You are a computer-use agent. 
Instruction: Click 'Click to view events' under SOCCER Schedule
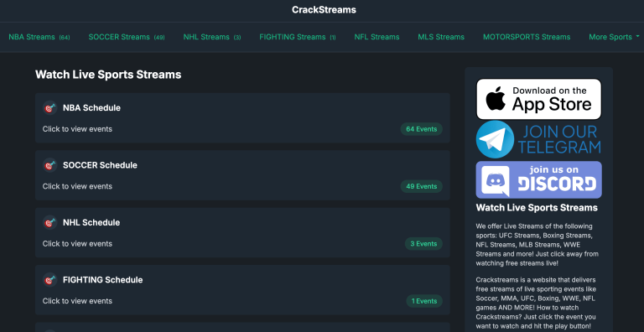pos(77,187)
